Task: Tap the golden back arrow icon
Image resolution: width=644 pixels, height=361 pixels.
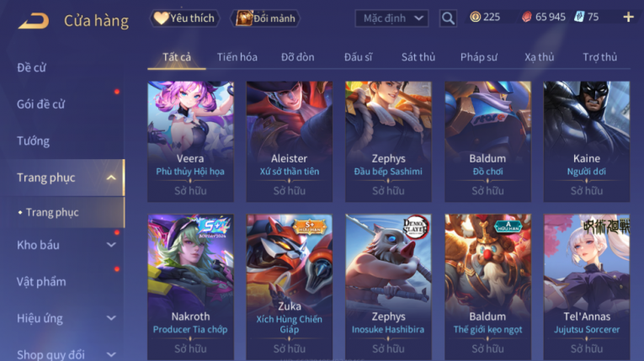Action: tap(34, 20)
